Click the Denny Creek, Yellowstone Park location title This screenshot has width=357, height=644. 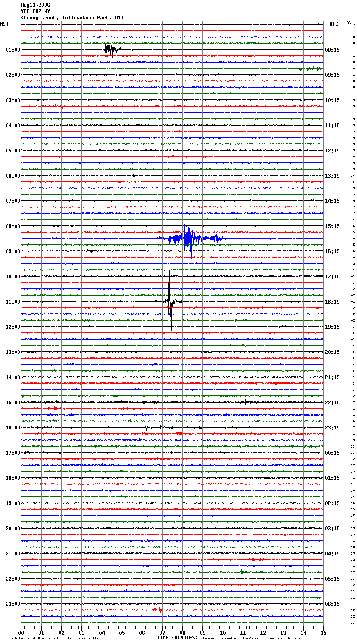72,18
